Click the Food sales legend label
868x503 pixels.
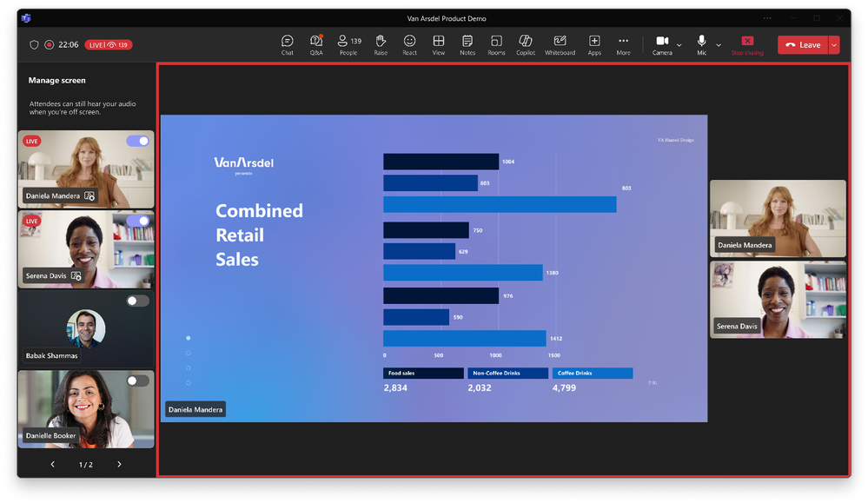[x=423, y=373]
